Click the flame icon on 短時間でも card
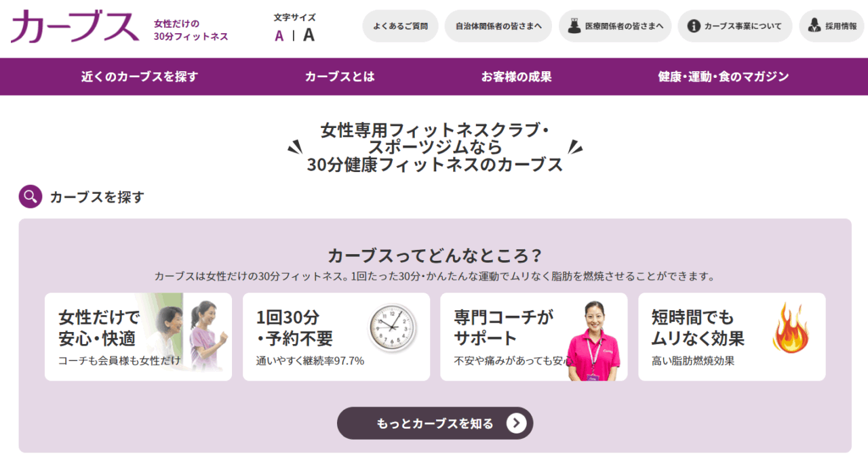 tap(791, 328)
